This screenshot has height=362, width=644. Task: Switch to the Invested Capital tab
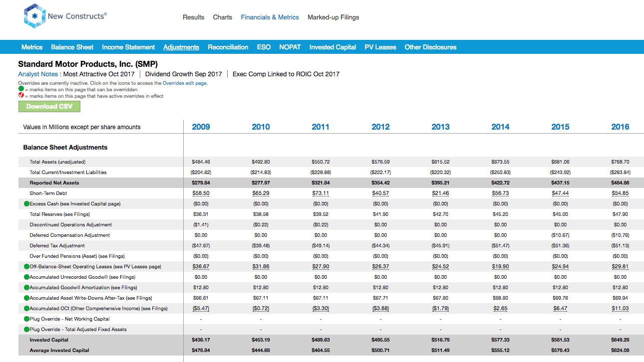click(x=332, y=47)
